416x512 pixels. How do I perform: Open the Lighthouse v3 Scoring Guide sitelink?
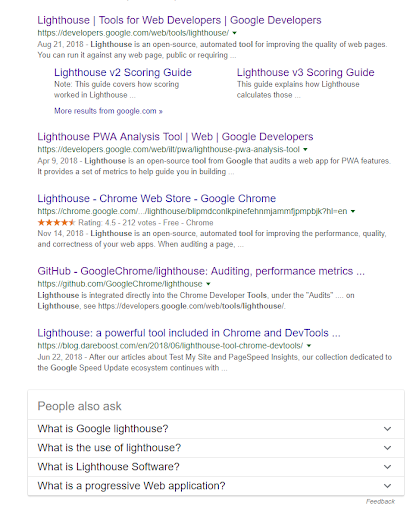coord(305,72)
